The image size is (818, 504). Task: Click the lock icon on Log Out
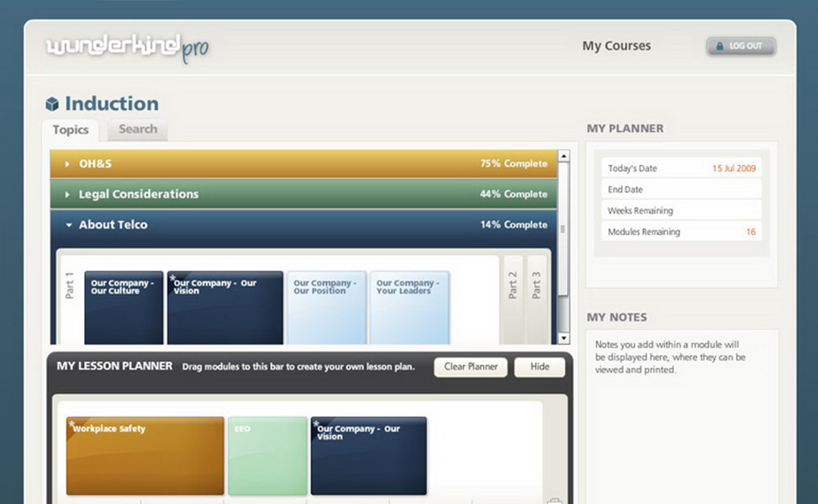720,46
